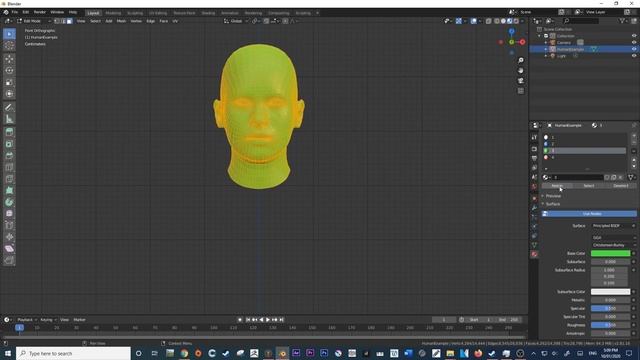
Task: Click the viewport zoom magnifier icon
Action: 521,60
